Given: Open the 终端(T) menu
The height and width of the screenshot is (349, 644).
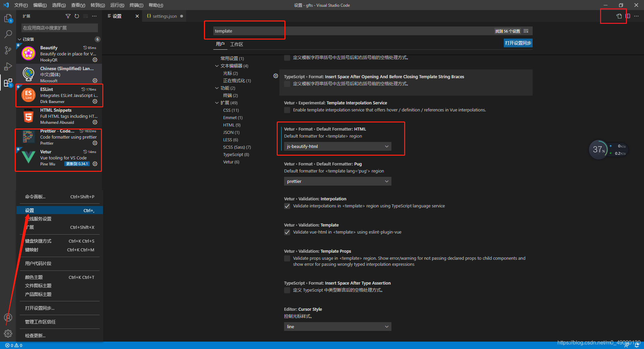Looking at the screenshot, I should point(136,5).
